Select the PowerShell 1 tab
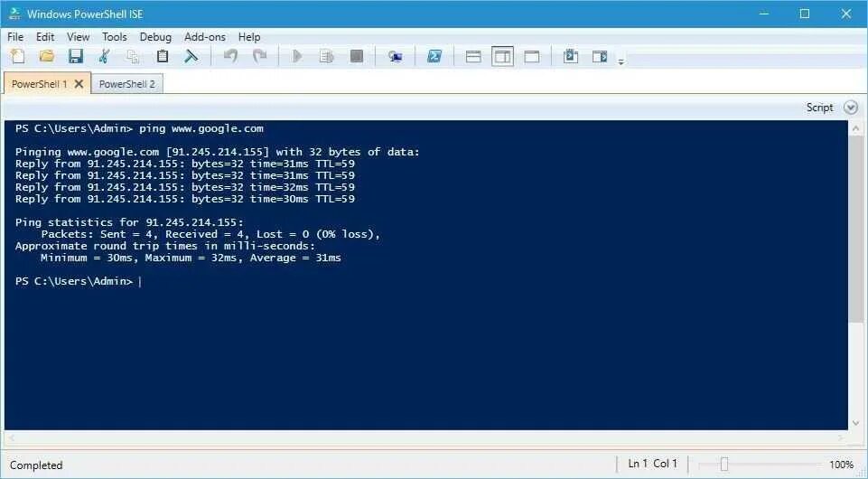This screenshot has width=868, height=479. [40, 84]
